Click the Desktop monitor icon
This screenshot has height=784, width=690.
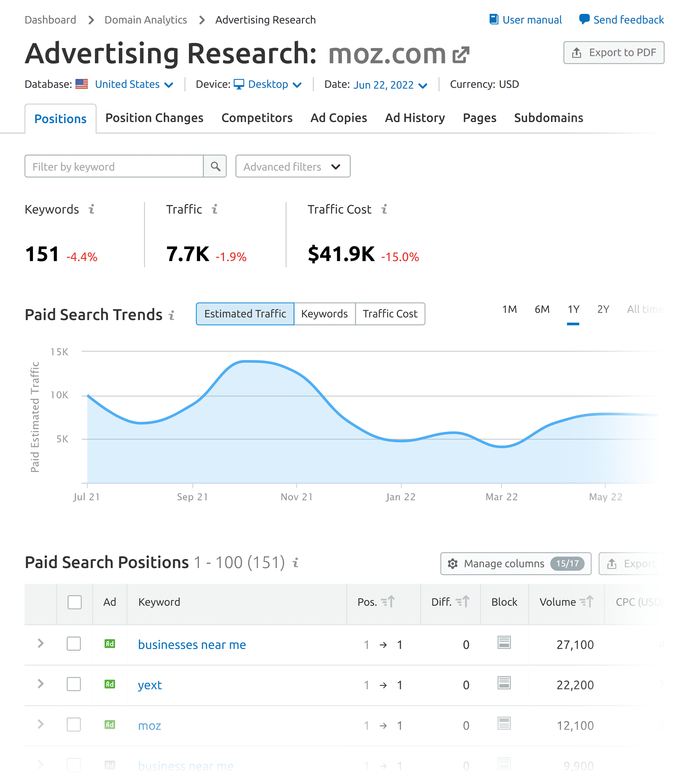click(x=239, y=84)
